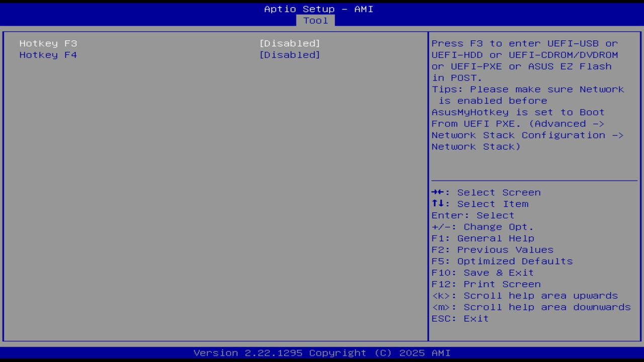Switch to the Tool menu tab
This screenshot has width=644, height=362.
315,21
